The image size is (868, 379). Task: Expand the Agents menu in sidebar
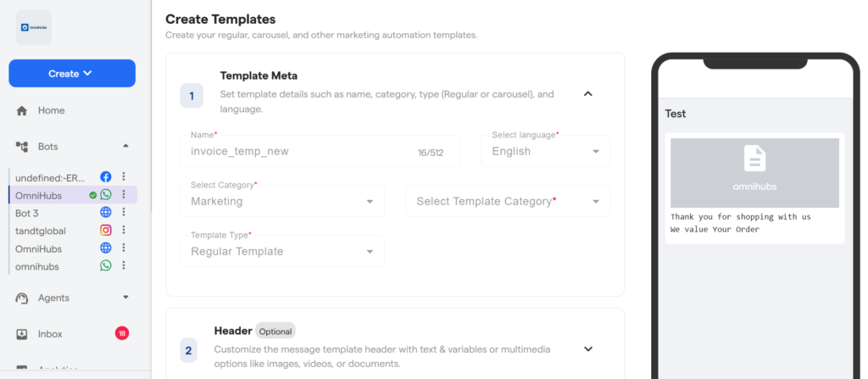click(x=125, y=298)
